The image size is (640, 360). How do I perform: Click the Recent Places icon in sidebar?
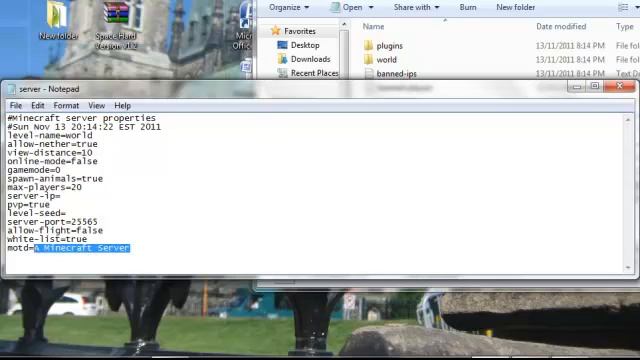pos(282,73)
